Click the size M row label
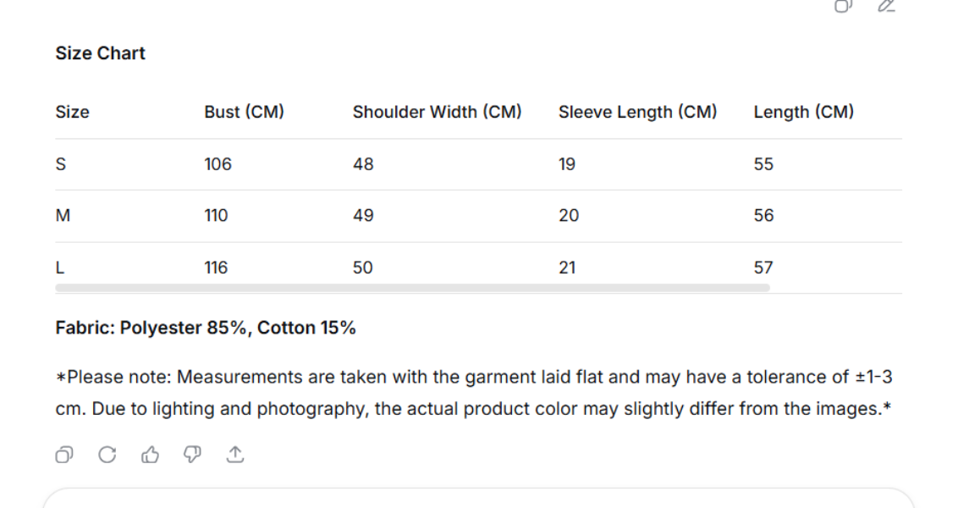The image size is (980, 508). [63, 216]
